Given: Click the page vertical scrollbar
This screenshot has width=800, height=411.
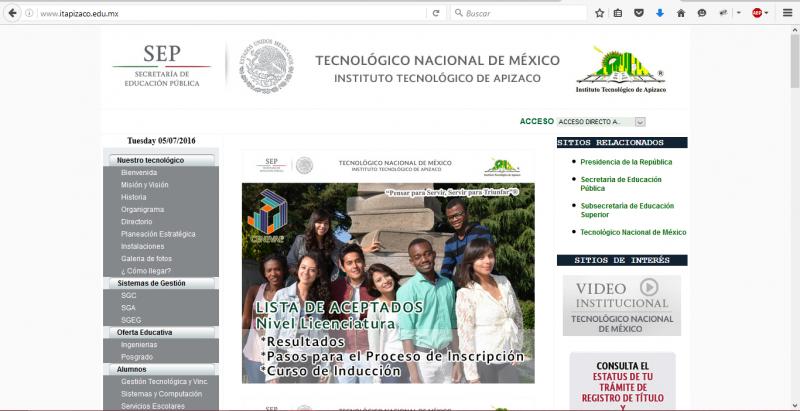Looking at the screenshot, I should [x=794, y=200].
